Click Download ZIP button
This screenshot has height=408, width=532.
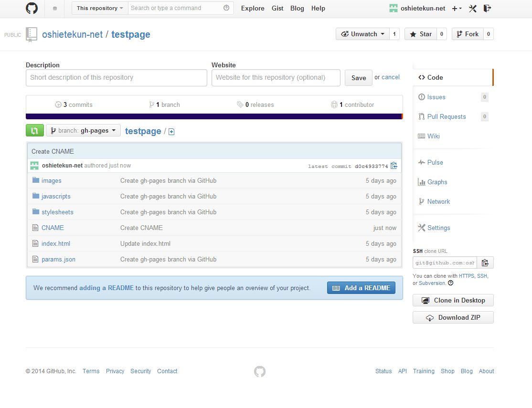[x=453, y=317]
